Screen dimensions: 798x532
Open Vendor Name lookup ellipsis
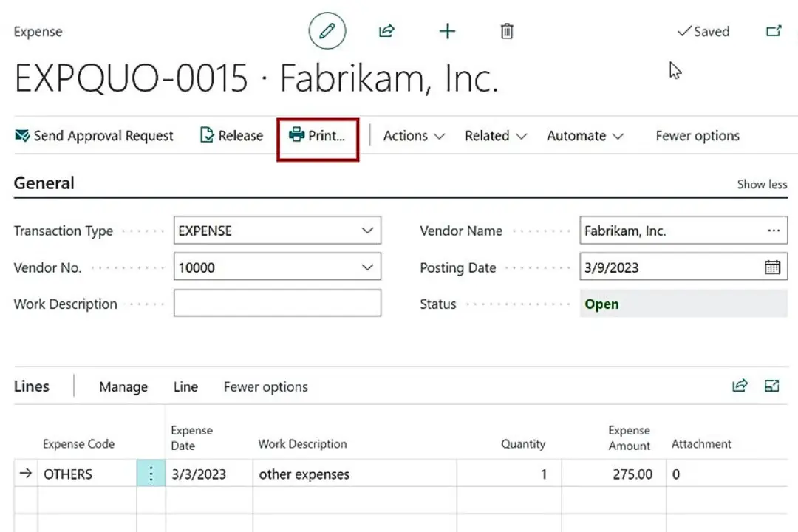click(774, 231)
